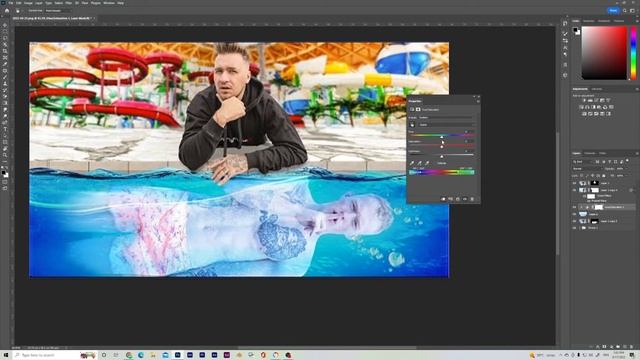Image resolution: width=640 pixels, height=360 pixels.
Task: Open the Image menu
Action: tap(28, 3)
